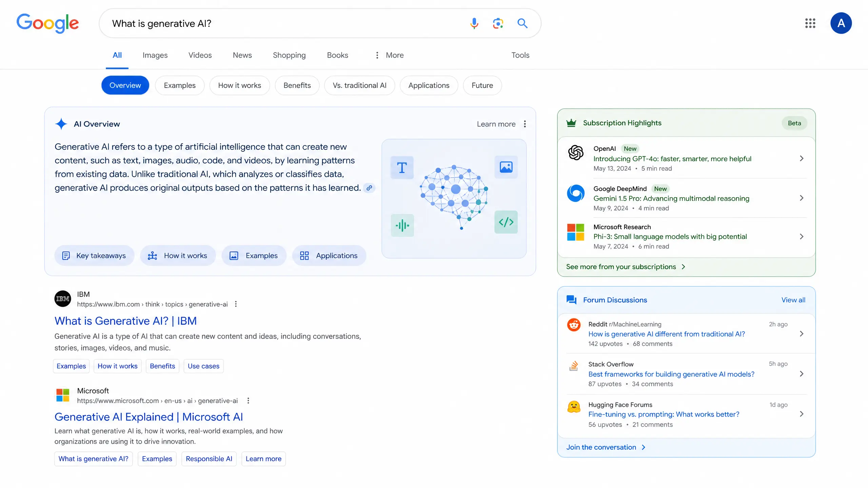868x488 pixels.
Task: Click the Hugging Face emoji icon
Action: pos(574,407)
